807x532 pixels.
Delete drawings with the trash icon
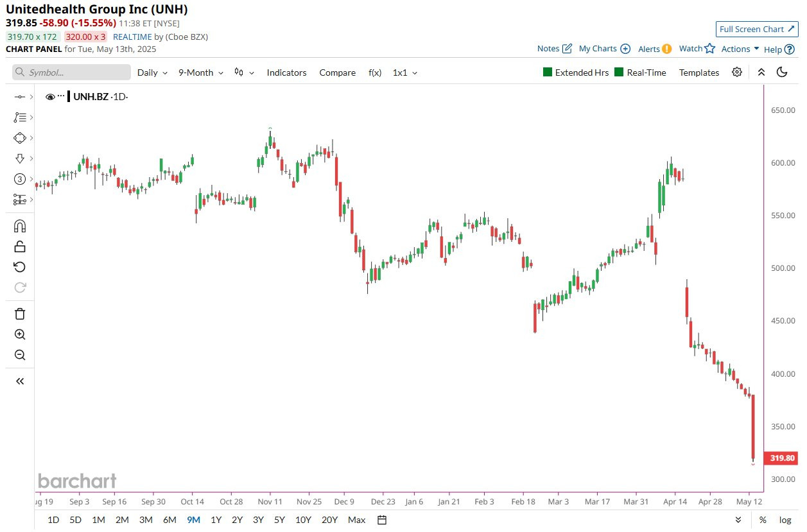click(19, 314)
